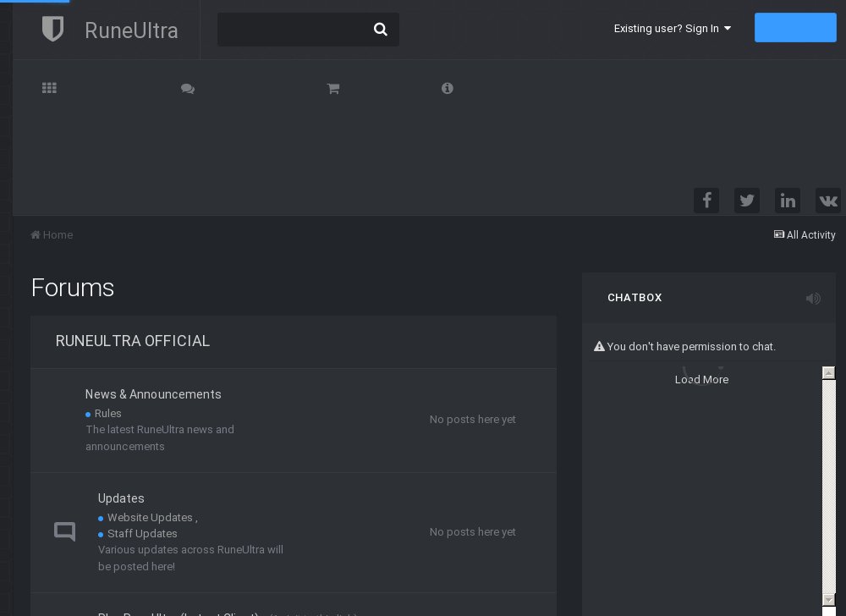Mute chatbox sounds with the speaker toggle

click(813, 298)
